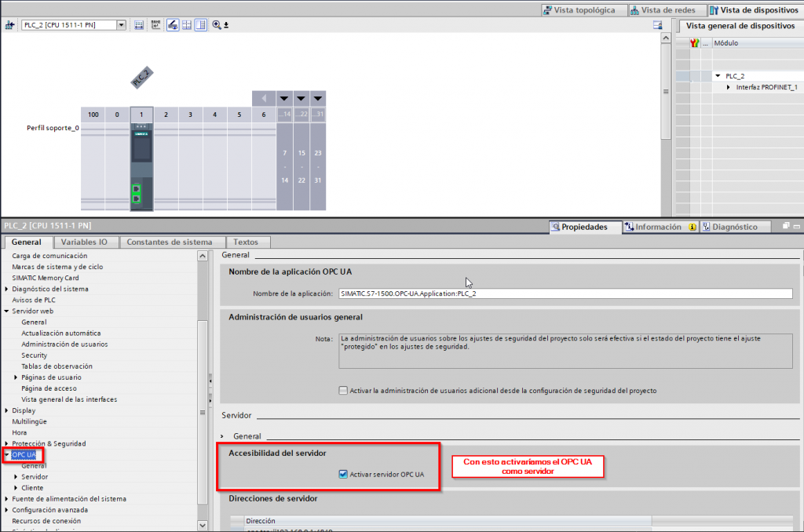
Task: Click the network view icon left of device selector
Action: tap(10, 25)
